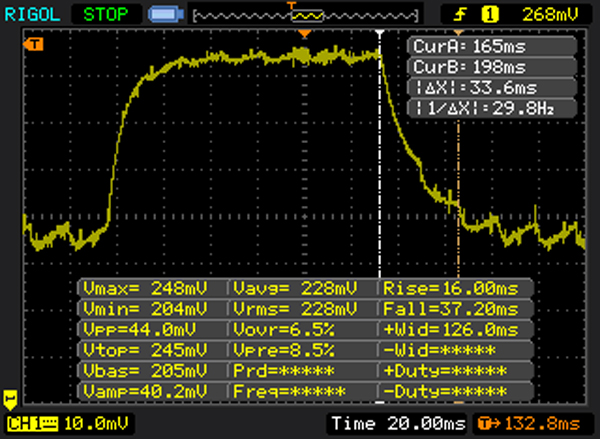Click the Vpre=8.5% measurement

(303, 350)
